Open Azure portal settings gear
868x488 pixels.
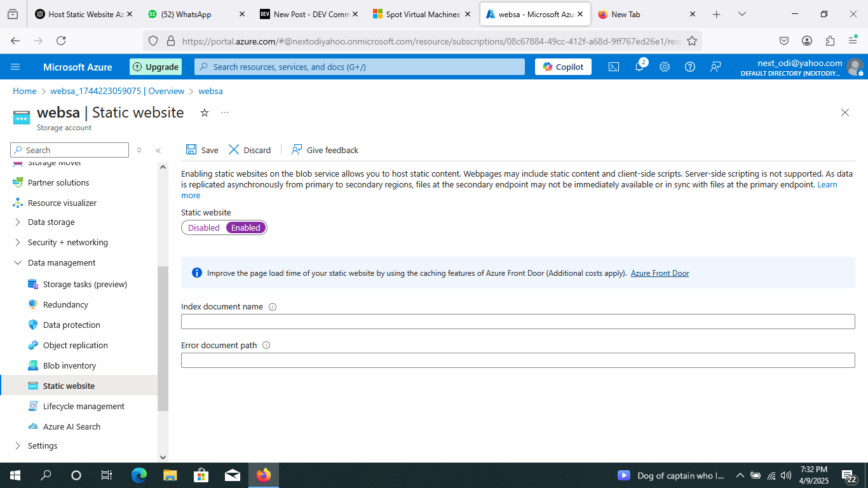click(x=665, y=67)
